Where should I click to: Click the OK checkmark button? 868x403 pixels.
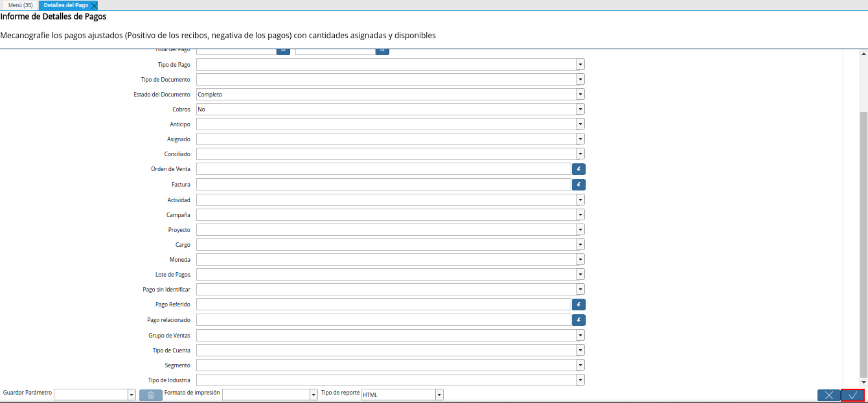tap(852, 395)
